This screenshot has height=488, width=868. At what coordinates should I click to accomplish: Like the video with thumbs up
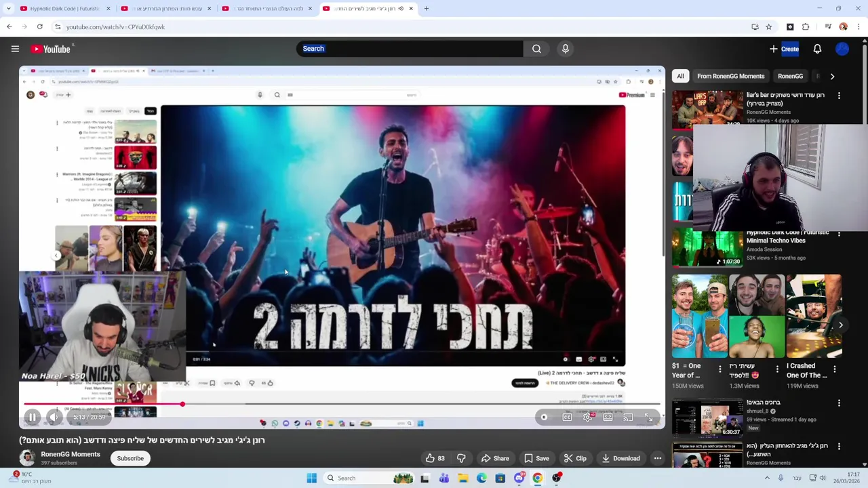coord(435,458)
